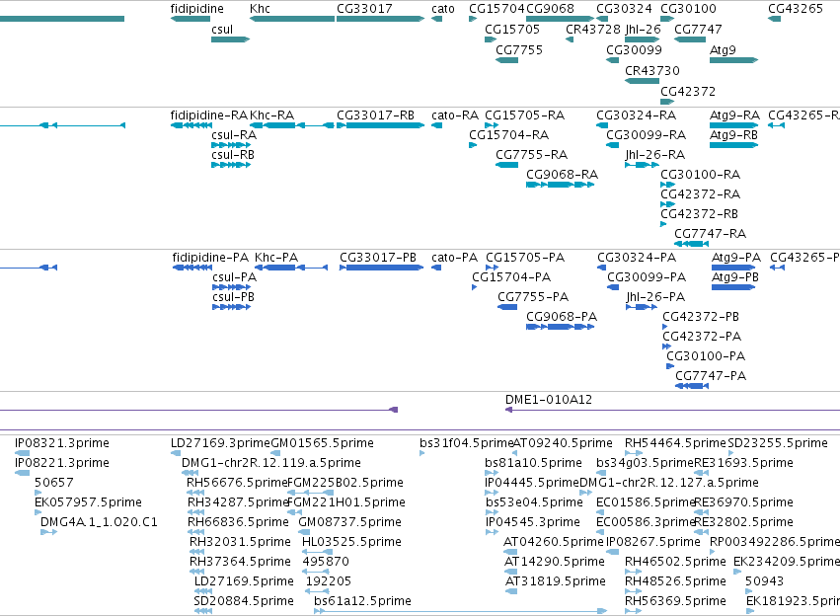The image size is (840, 616).
Task: Click the CG15705 gene label
Action: click(x=512, y=29)
